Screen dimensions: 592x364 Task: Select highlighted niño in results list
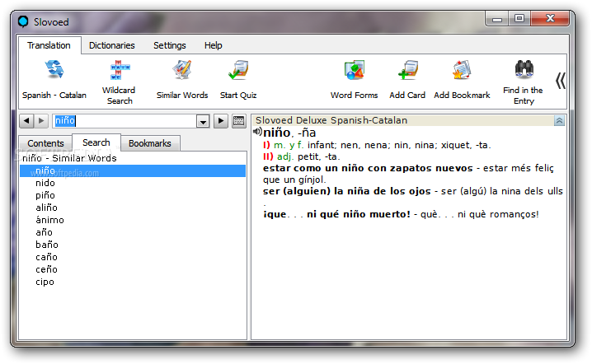click(x=133, y=170)
